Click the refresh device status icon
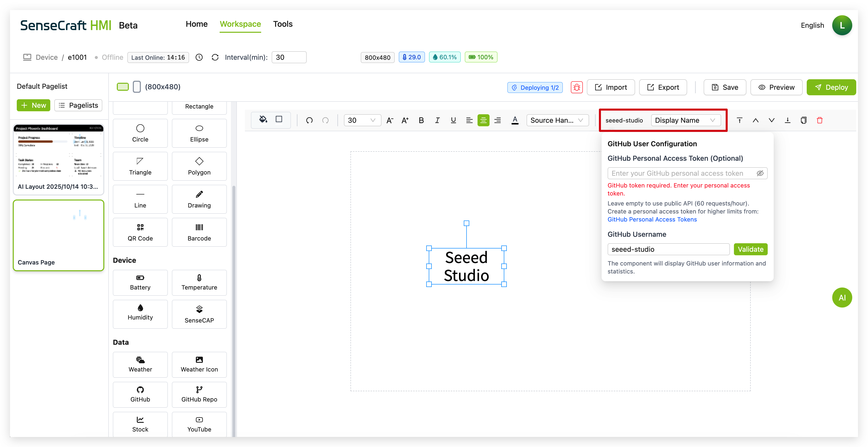 215,57
